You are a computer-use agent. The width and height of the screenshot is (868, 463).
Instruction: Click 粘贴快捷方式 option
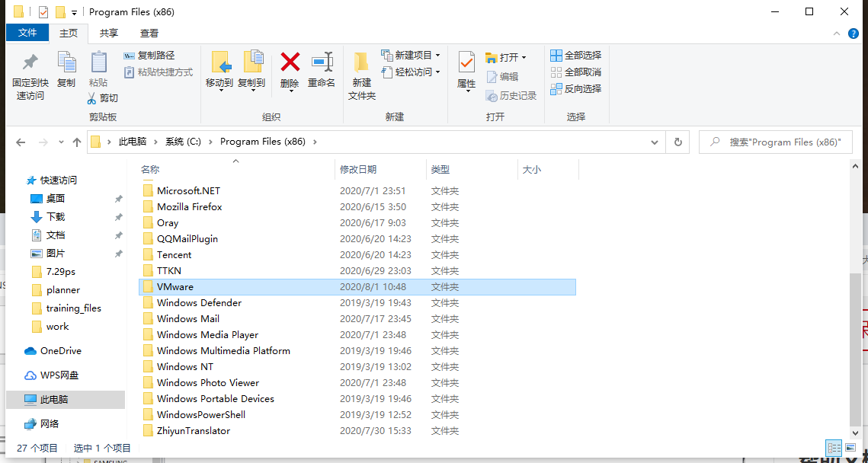pyautogui.click(x=159, y=72)
